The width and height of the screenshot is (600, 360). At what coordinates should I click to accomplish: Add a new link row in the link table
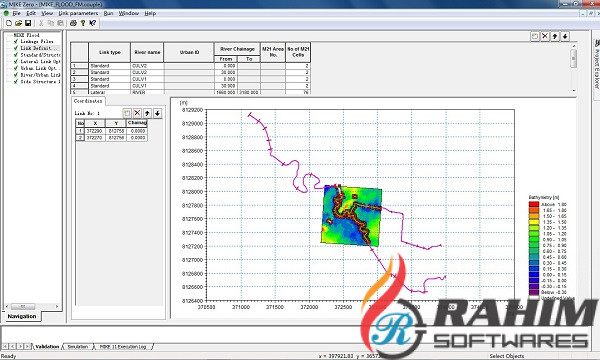point(535,36)
